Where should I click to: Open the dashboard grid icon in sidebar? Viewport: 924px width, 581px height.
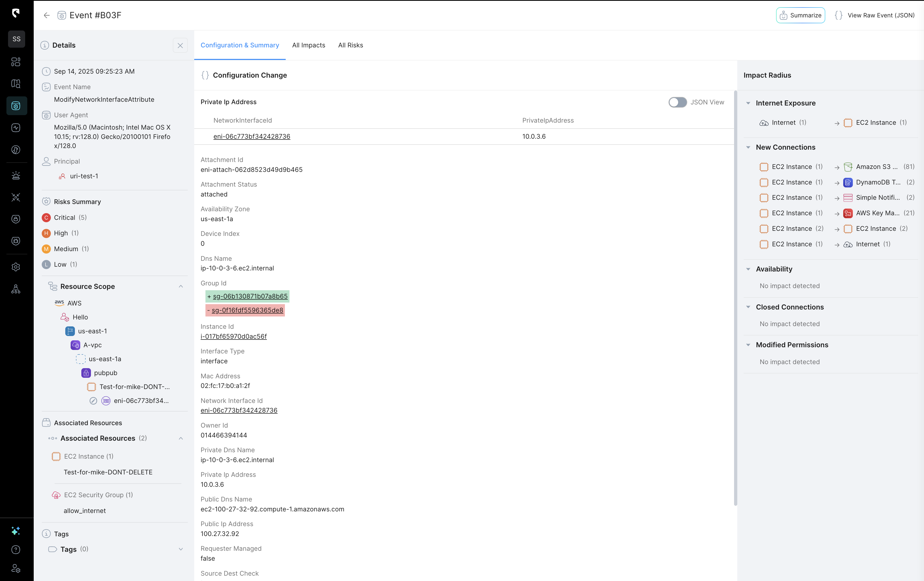16,62
